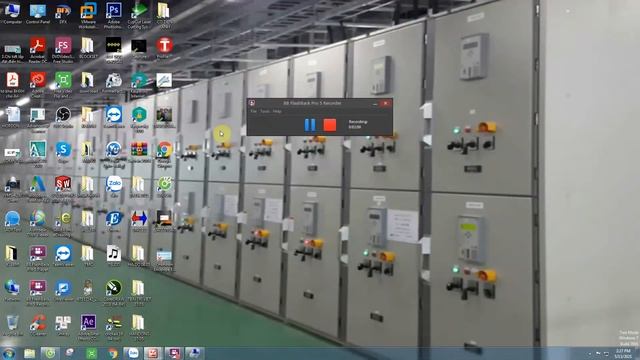Stop the recording with the red square
The height and width of the screenshot is (360, 640).
[330, 124]
